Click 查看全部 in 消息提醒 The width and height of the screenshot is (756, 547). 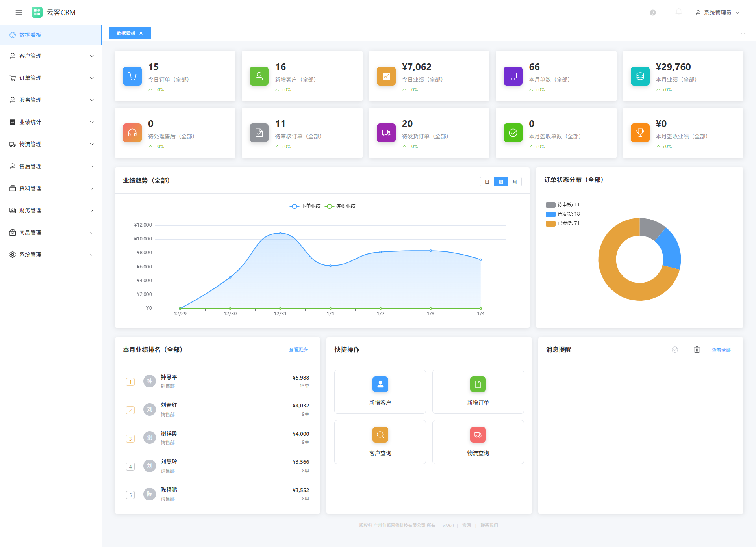[x=721, y=350]
